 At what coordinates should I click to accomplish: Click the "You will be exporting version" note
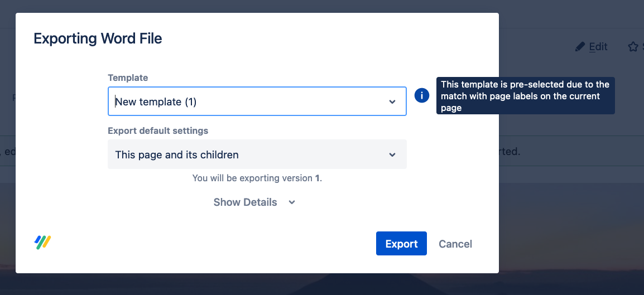pyautogui.click(x=252, y=178)
